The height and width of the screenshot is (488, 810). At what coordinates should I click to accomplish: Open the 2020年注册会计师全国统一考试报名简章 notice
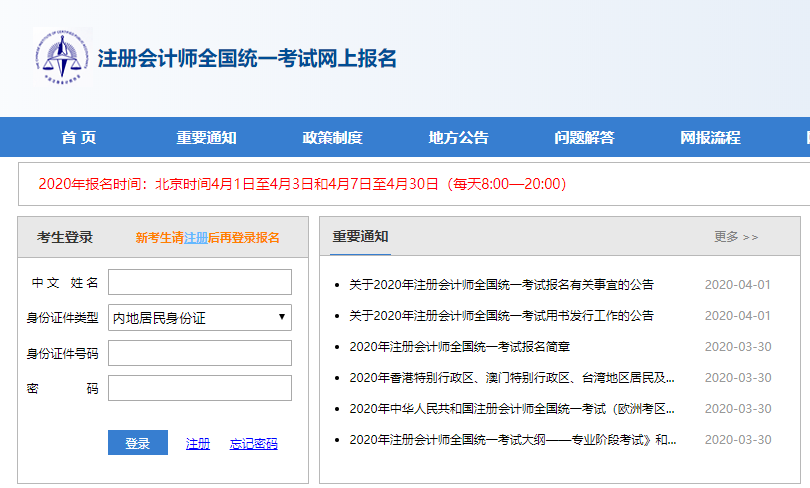tap(459, 347)
